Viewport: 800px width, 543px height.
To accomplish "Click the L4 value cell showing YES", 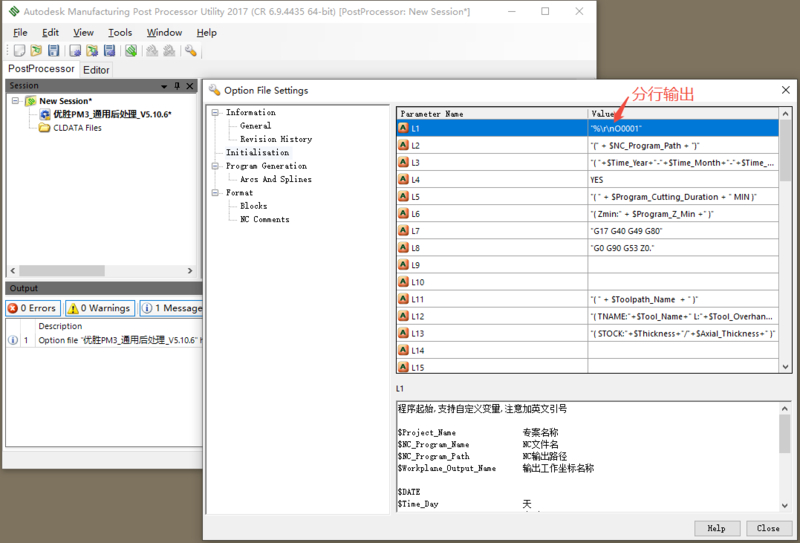I will coord(680,180).
